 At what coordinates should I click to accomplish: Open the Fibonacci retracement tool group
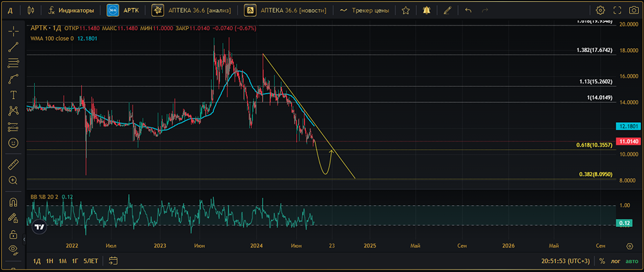(13, 63)
